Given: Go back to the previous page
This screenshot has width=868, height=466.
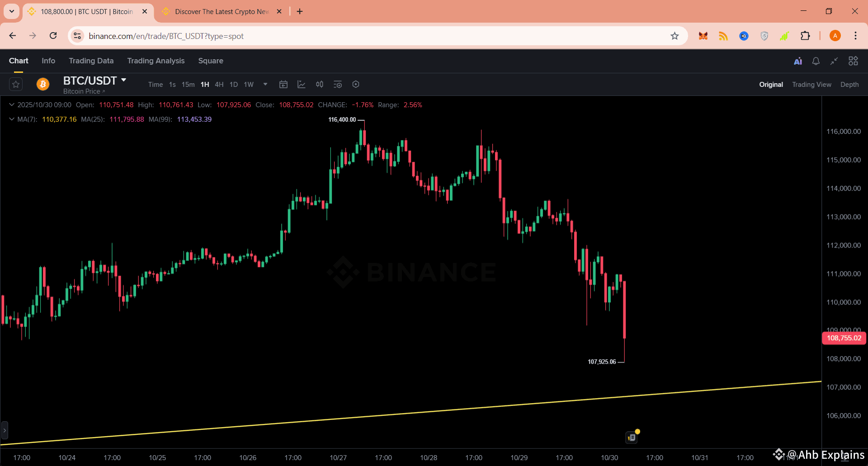Looking at the screenshot, I should pyautogui.click(x=13, y=36).
